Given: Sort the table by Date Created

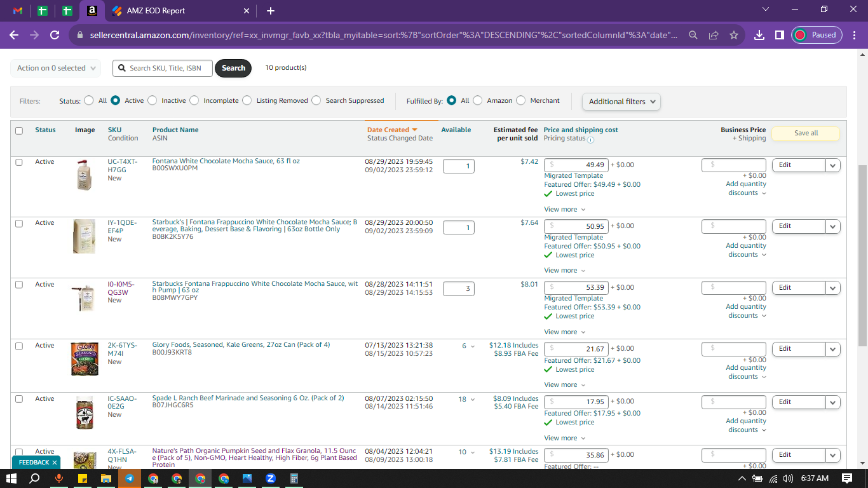Looking at the screenshot, I should coord(391,130).
